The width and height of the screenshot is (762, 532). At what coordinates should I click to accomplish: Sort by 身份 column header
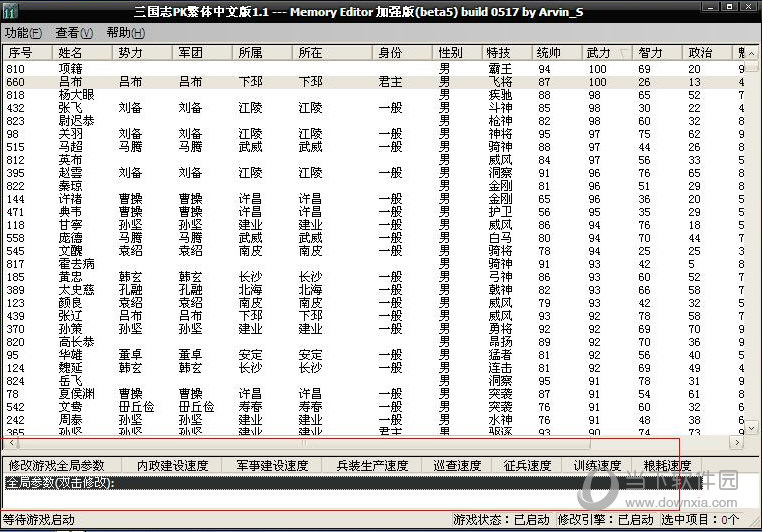tap(402, 52)
